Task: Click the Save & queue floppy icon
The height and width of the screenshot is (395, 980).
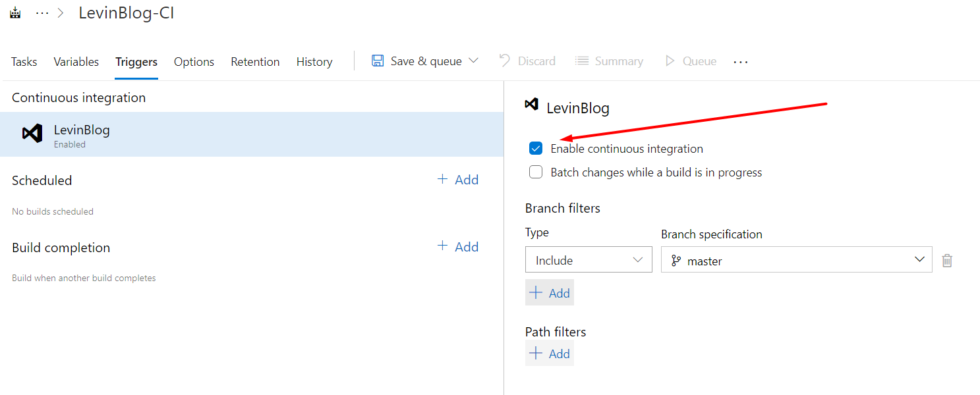Action: [x=378, y=61]
